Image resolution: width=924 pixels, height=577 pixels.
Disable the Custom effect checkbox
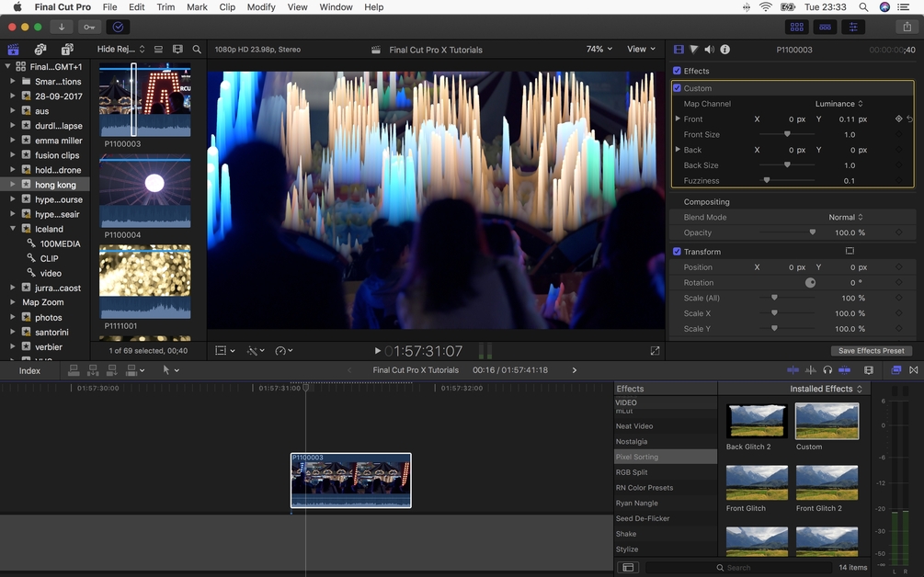click(x=677, y=87)
